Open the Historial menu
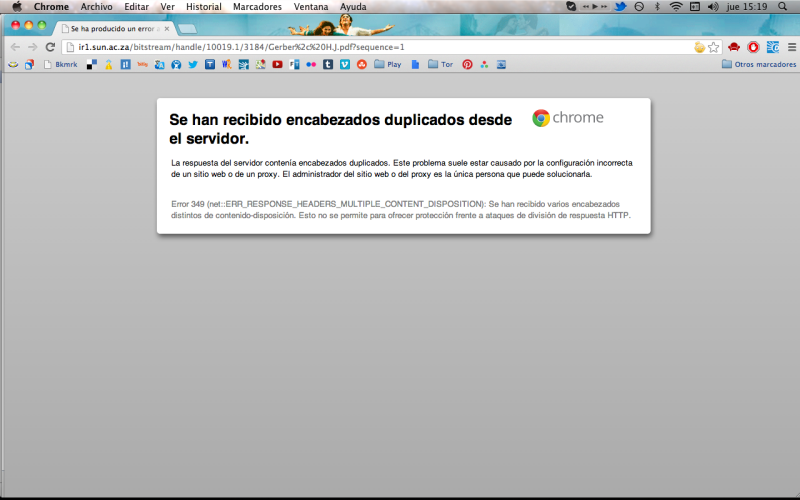This screenshot has height=500, width=800. pos(204,6)
